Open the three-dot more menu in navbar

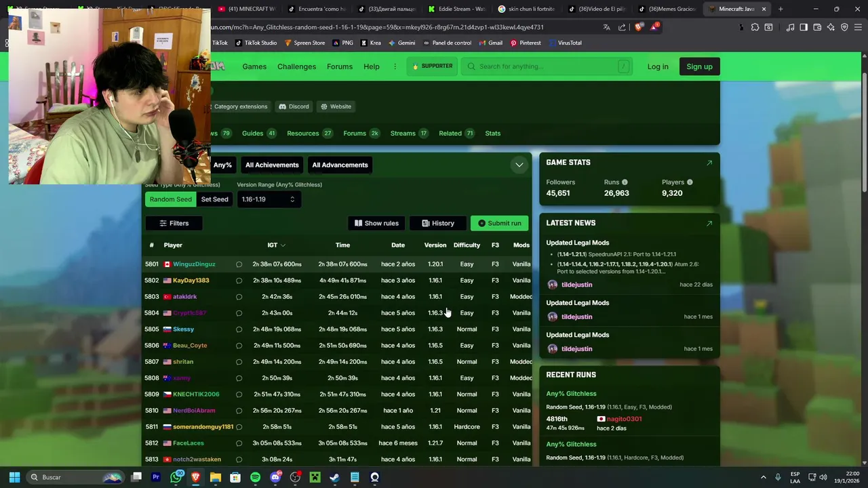395,66
